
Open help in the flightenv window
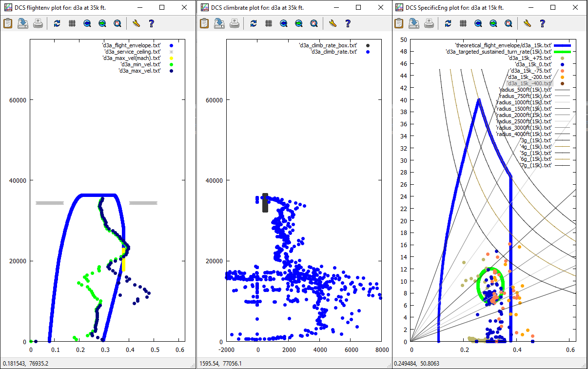coord(151,23)
